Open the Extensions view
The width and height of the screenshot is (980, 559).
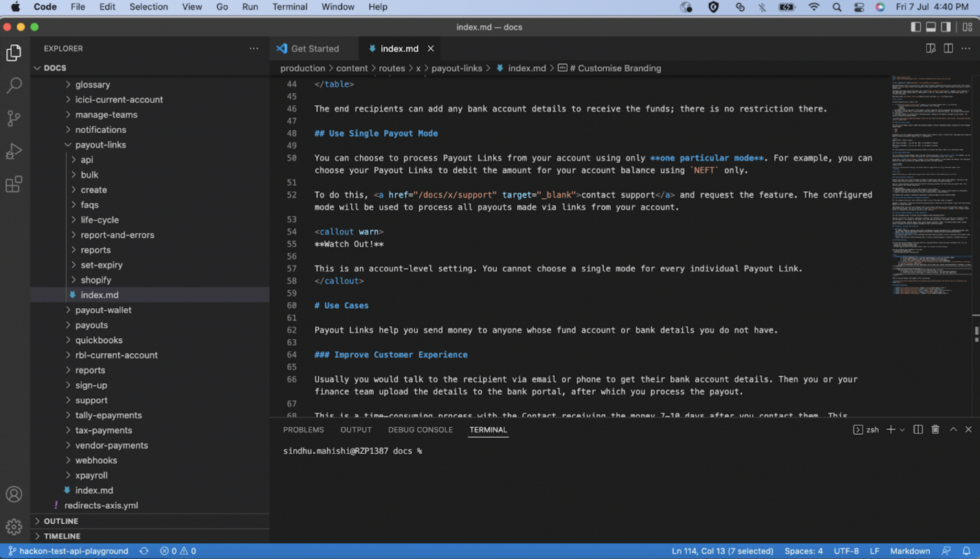point(14,184)
